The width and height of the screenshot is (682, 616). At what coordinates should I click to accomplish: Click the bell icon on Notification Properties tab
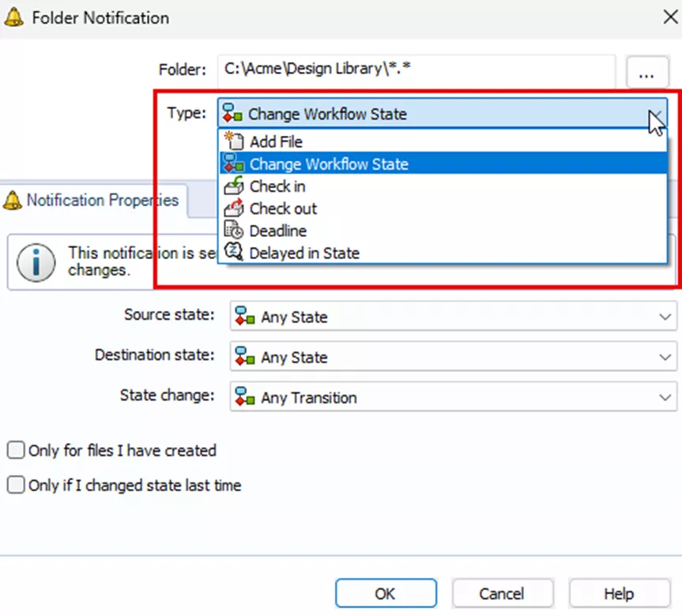(13, 201)
